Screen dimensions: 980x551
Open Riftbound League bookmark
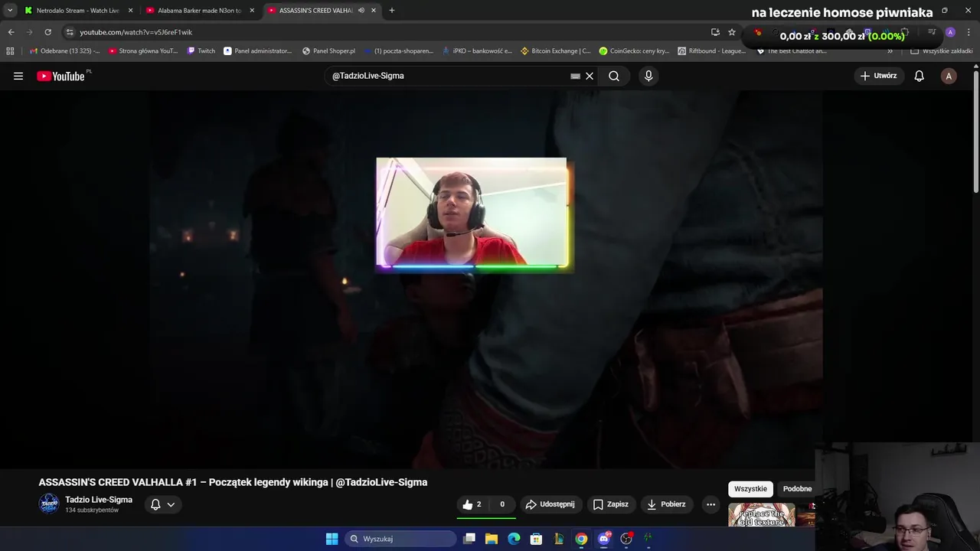tap(712, 51)
